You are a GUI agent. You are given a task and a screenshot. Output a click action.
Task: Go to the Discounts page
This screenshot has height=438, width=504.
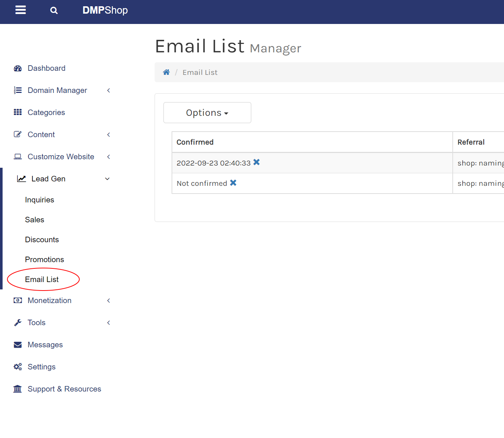click(42, 240)
